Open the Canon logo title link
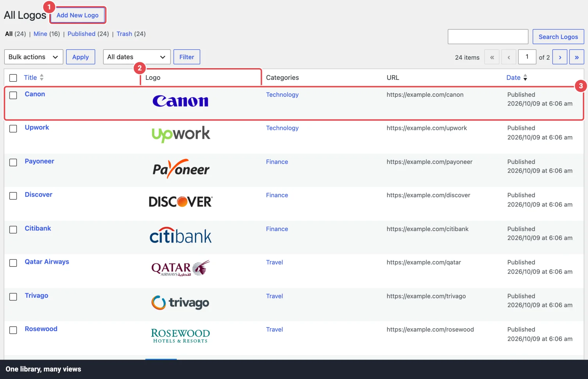Viewport: 588px width, 379px height. tap(35, 94)
